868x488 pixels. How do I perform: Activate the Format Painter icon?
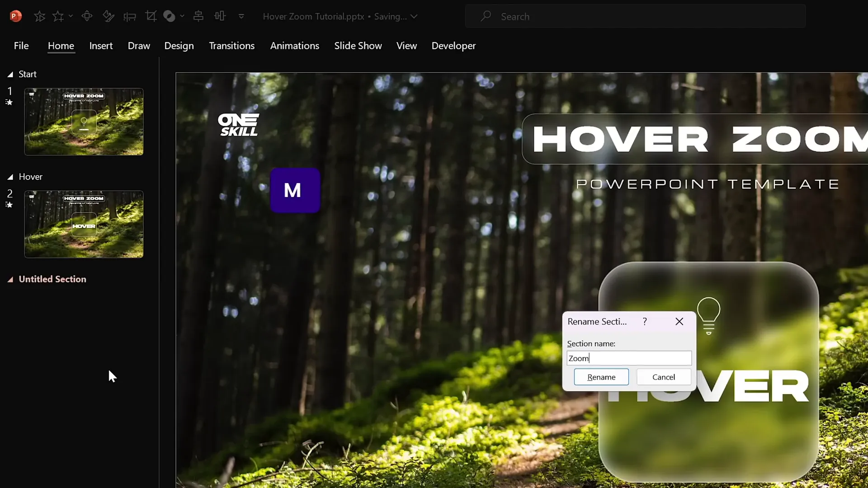coord(108,16)
